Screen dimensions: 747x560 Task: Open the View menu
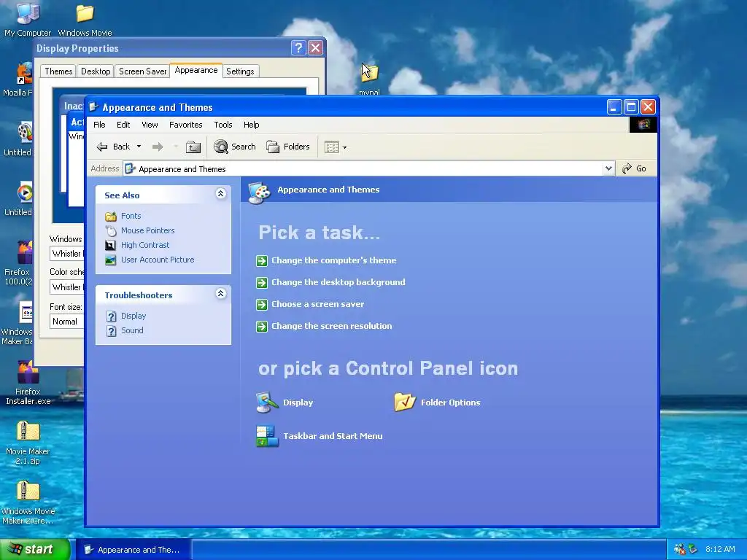[x=150, y=125]
